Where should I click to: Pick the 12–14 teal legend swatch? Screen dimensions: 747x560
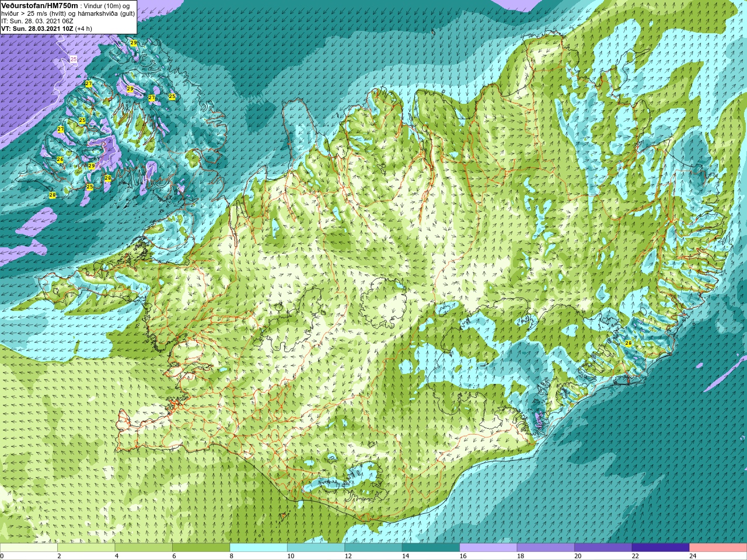373,548
